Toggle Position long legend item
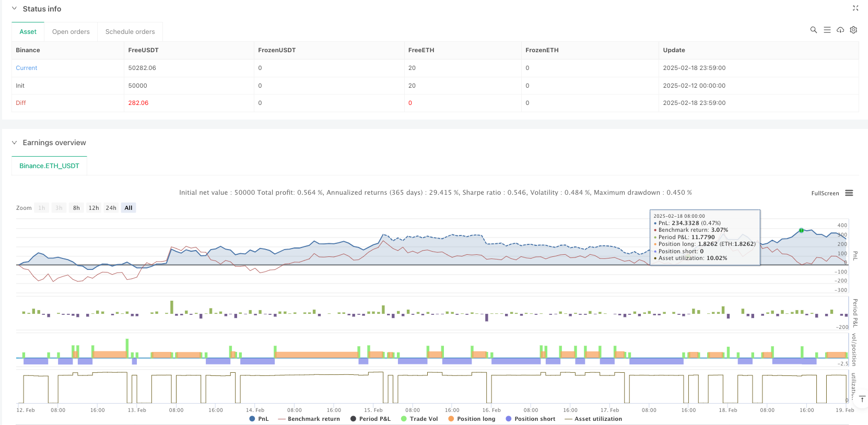 pyautogui.click(x=471, y=419)
